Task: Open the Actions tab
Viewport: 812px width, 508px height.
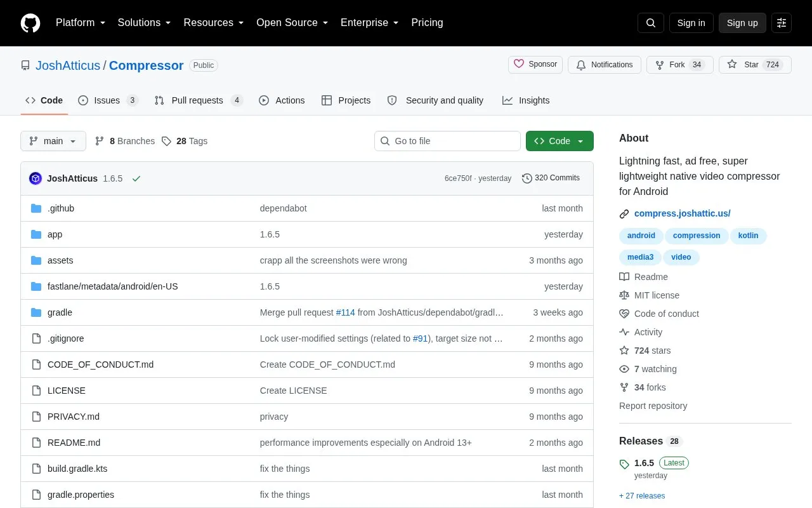Action: tap(282, 100)
